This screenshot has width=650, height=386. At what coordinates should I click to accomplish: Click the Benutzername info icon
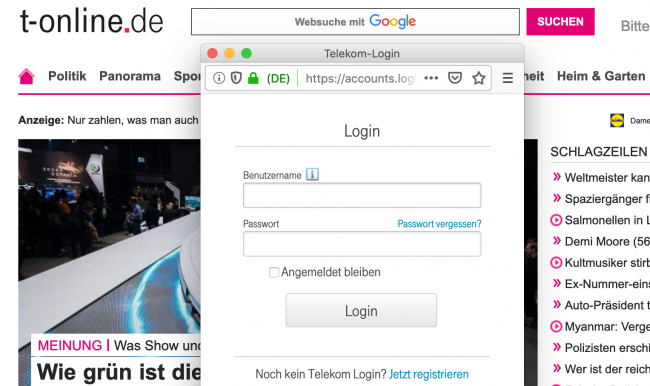312,175
